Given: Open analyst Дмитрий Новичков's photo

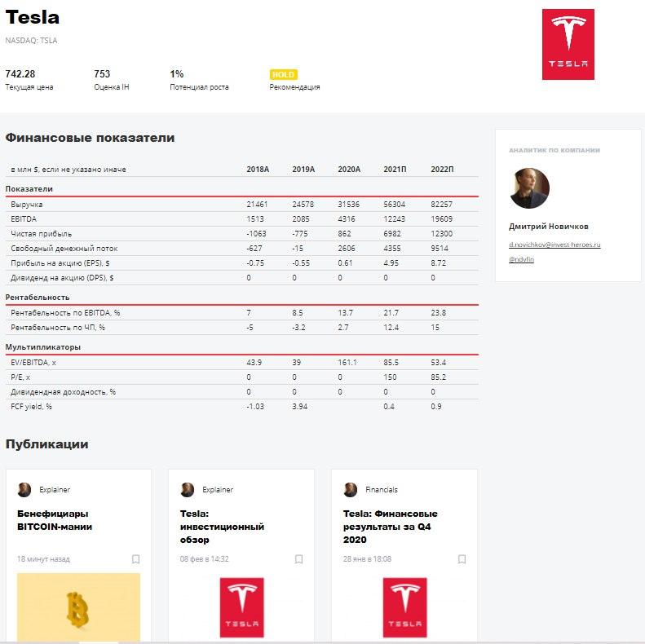Looking at the screenshot, I should coord(529,188).
